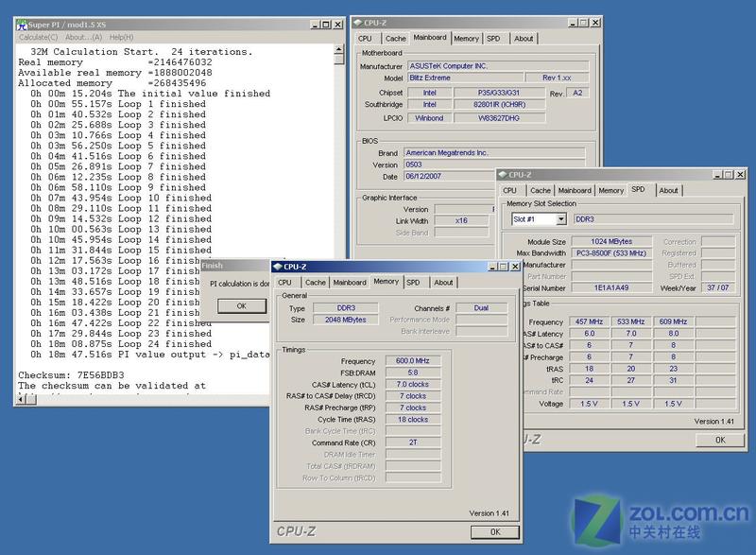Select Memory tab in SPD CPU-Z window

611,190
